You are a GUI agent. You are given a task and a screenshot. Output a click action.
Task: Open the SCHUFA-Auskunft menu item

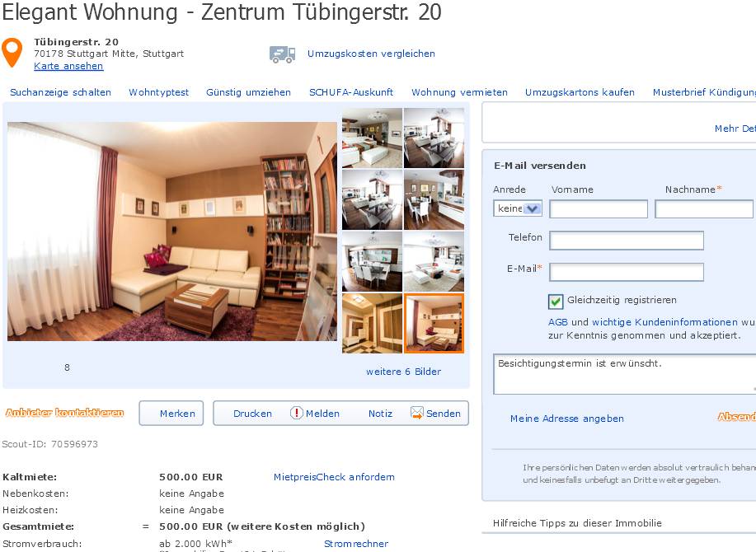point(351,92)
